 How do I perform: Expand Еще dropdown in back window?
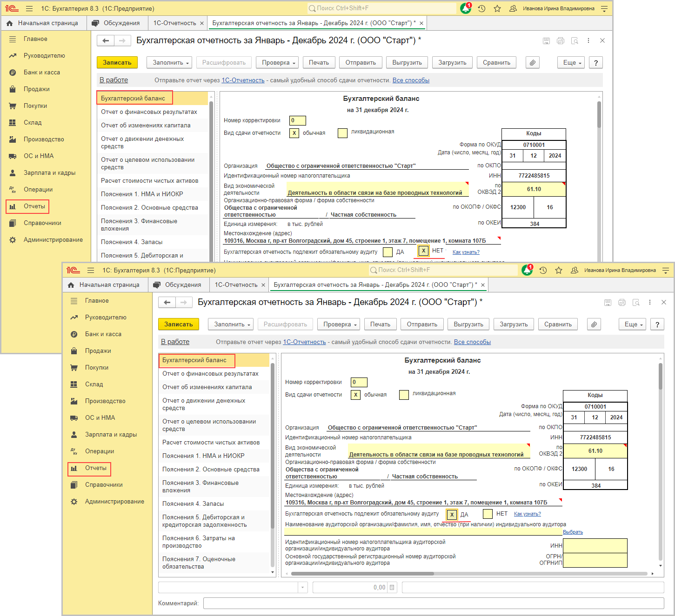572,62
